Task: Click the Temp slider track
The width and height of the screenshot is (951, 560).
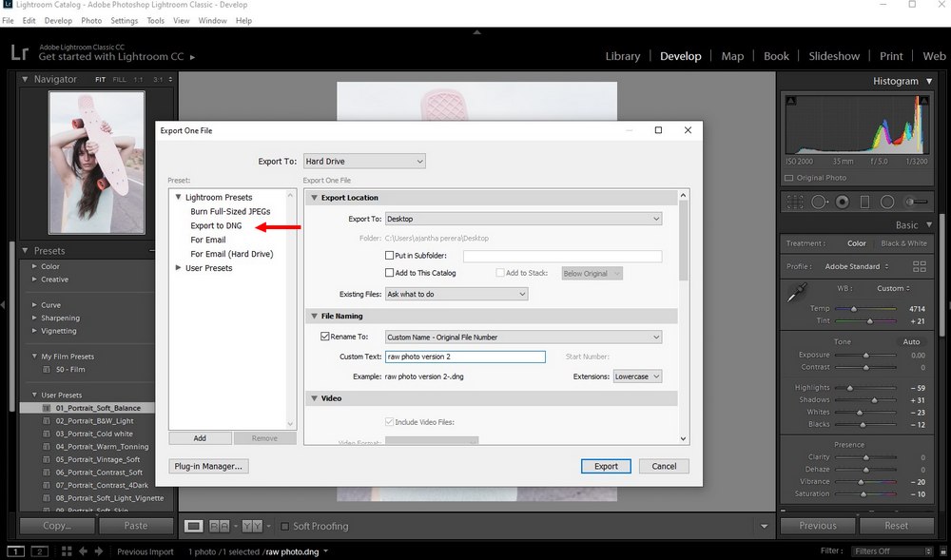Action: pyautogui.click(x=865, y=308)
